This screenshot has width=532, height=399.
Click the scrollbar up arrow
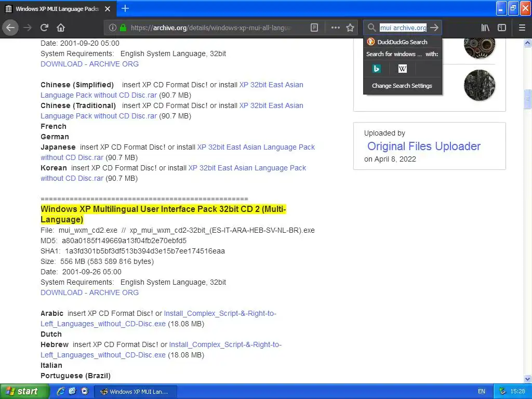click(527, 43)
